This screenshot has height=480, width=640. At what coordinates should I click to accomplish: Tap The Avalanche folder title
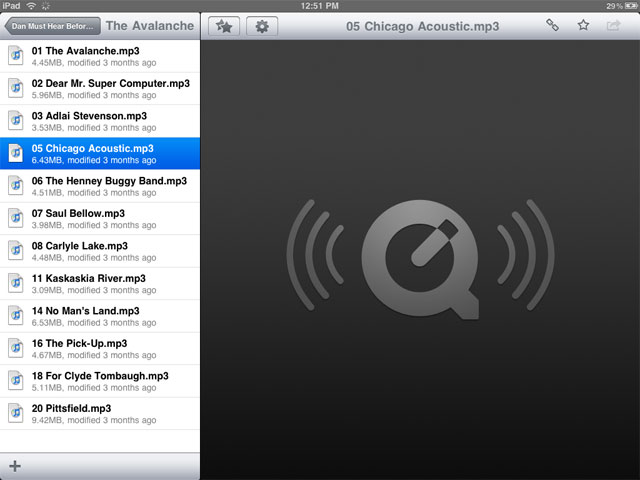point(150,25)
